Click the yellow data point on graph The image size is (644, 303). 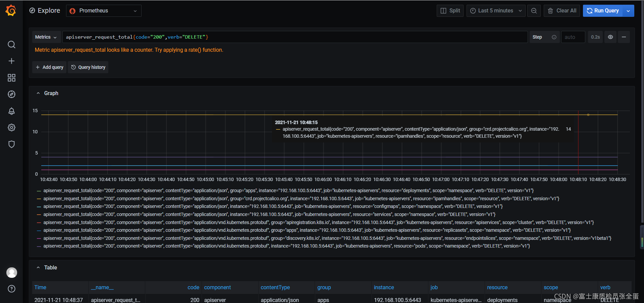coord(588,115)
